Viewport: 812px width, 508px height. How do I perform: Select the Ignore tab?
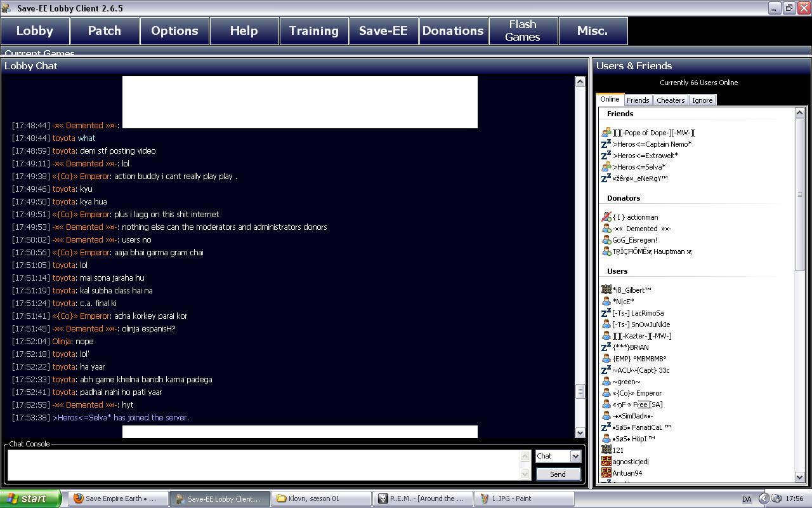702,100
